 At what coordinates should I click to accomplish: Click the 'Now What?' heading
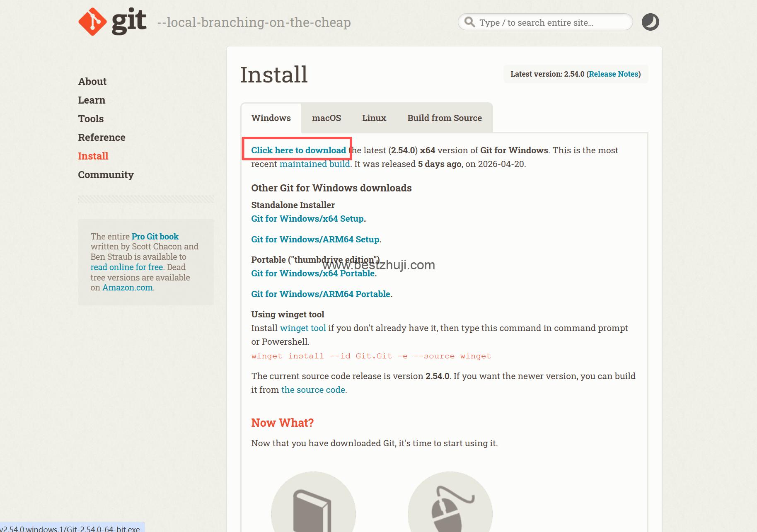283,423
